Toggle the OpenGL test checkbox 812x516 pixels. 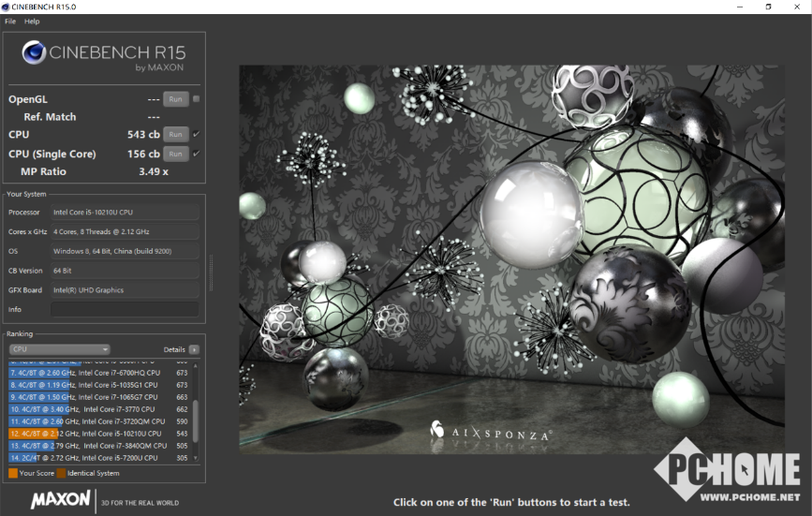(x=197, y=99)
